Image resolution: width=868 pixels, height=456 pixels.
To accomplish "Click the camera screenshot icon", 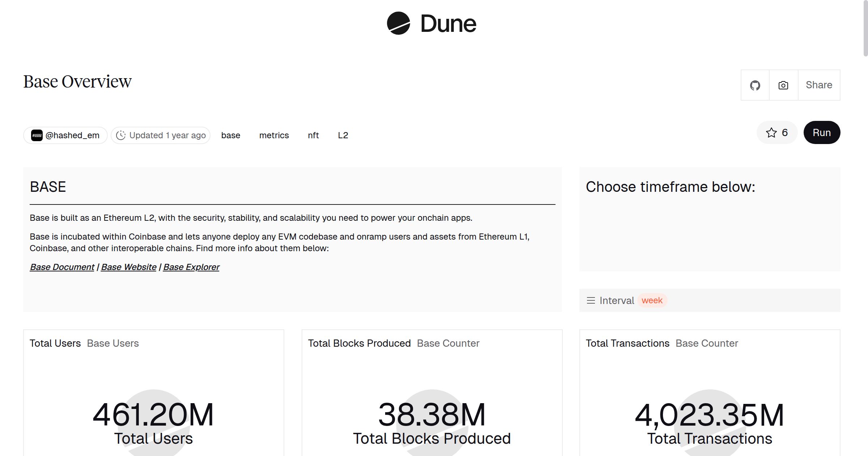I will point(783,85).
